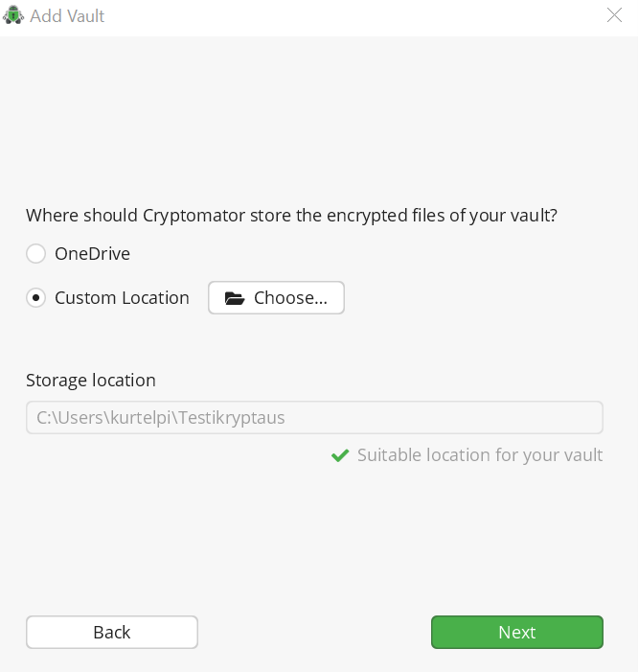Click the green checkmark validation icon
638x672 pixels.
(340, 455)
